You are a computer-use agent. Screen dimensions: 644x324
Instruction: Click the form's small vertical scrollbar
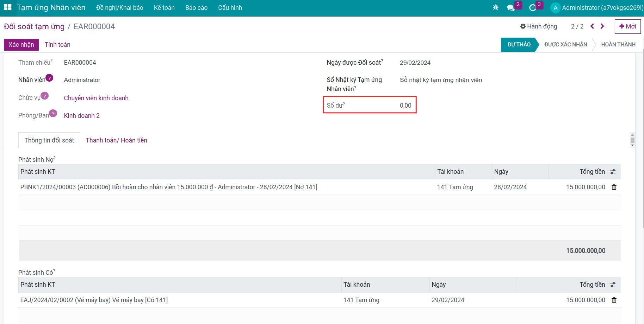(x=632, y=140)
